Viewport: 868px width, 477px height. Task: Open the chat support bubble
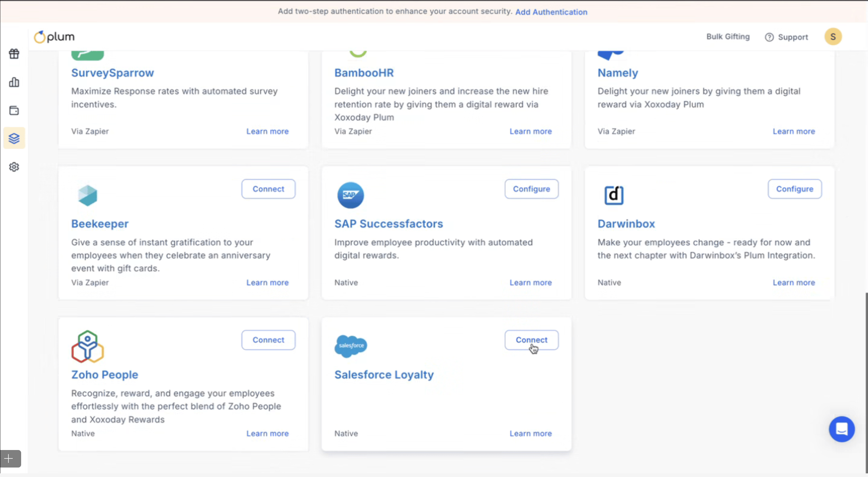(842, 429)
